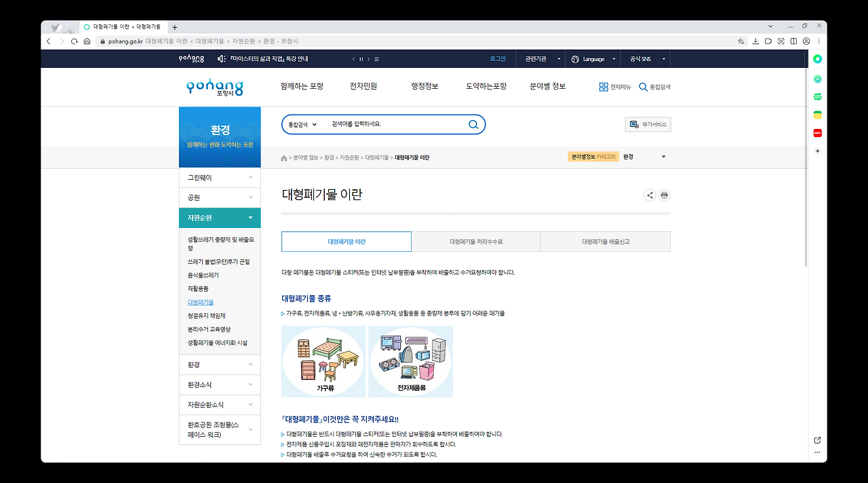The image size is (868, 483).
Task: Click the home icon in the breadcrumb
Action: 283,157
